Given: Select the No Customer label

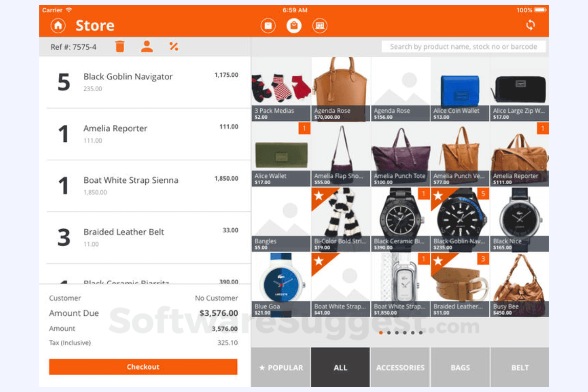Looking at the screenshot, I should pos(216,298).
